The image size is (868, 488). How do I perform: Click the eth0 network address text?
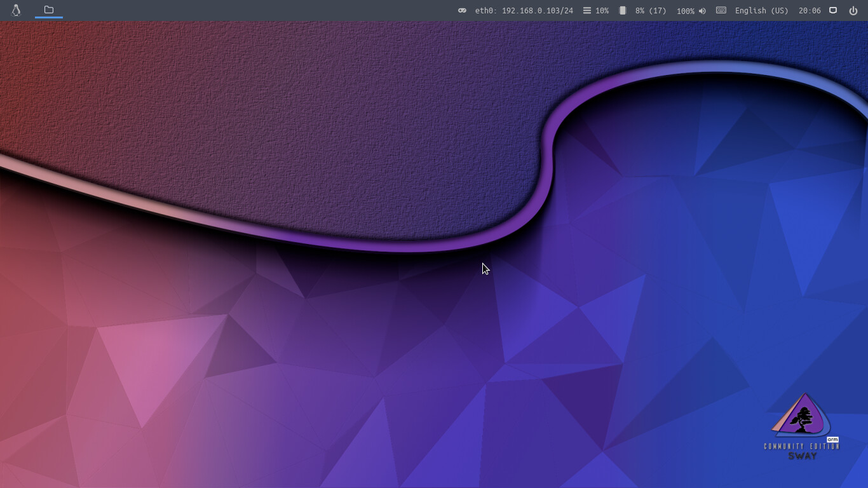click(524, 11)
